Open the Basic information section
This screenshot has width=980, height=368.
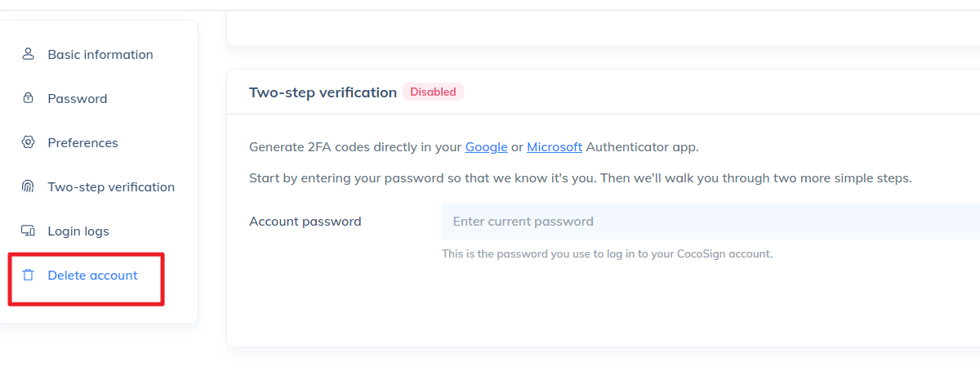[100, 54]
